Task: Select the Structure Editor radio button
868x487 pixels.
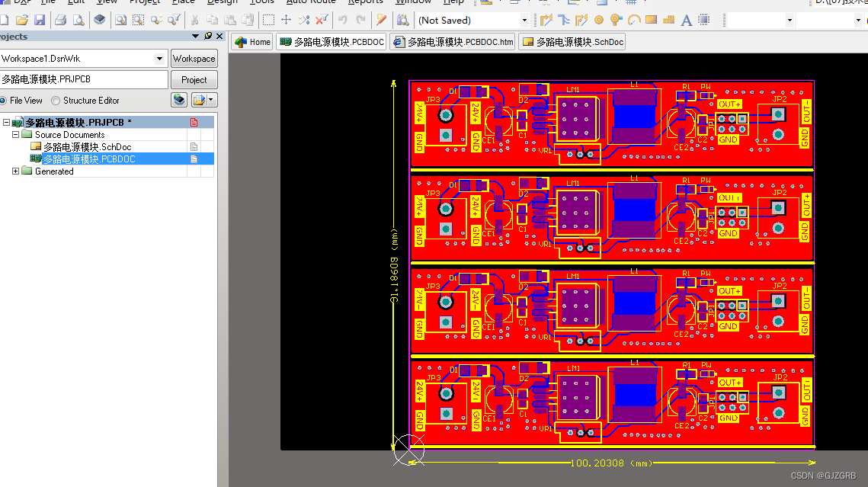Action: [56, 101]
